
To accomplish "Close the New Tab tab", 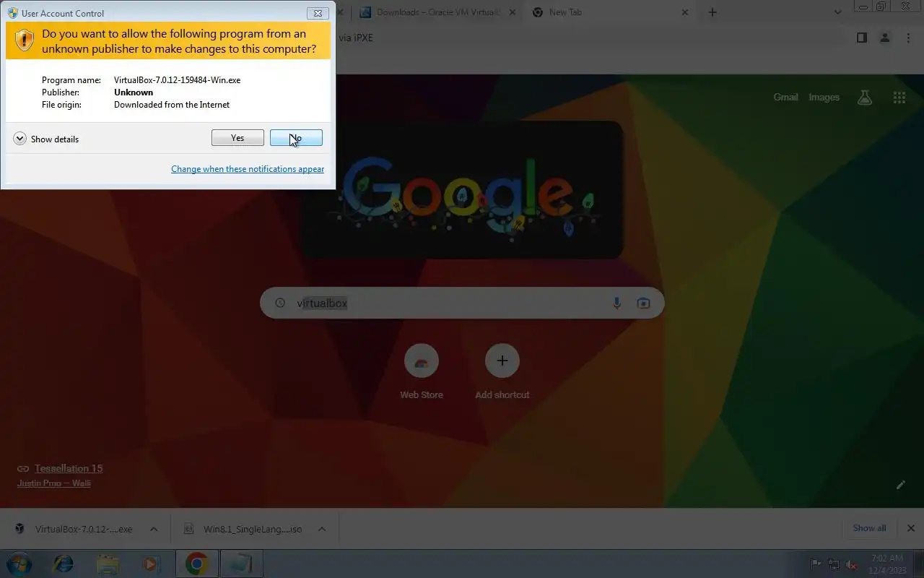I will pos(685,12).
